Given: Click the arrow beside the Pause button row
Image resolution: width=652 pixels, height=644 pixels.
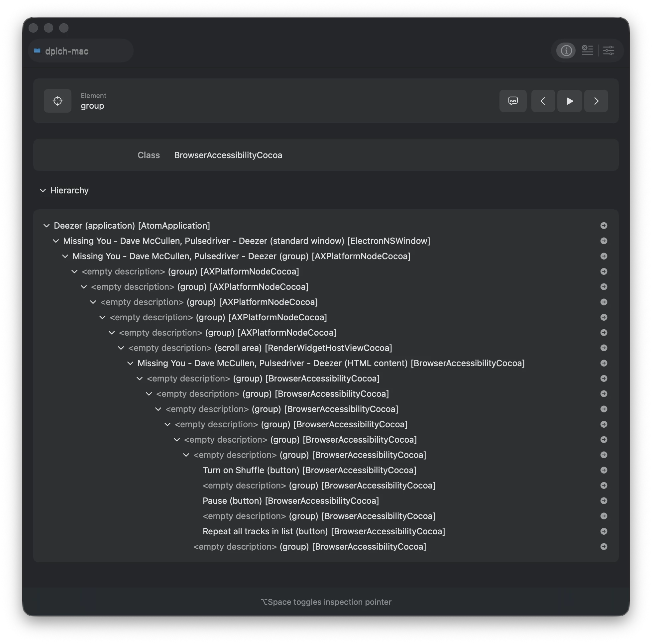Looking at the screenshot, I should tap(604, 500).
